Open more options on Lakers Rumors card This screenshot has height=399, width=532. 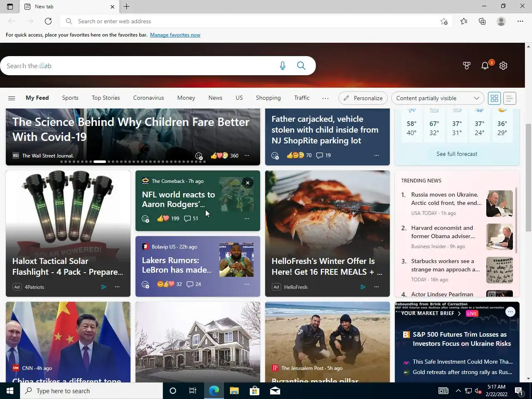[x=247, y=284]
